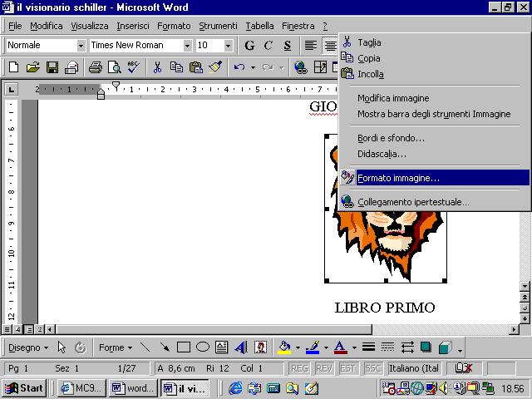Choose Formato immagine from context menu

(x=435, y=178)
